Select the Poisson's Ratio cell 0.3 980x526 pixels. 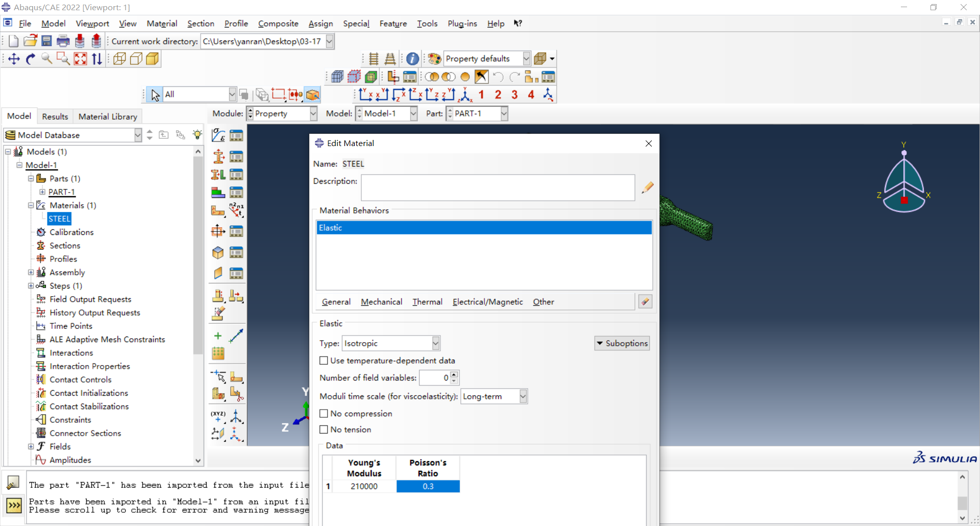click(x=428, y=486)
